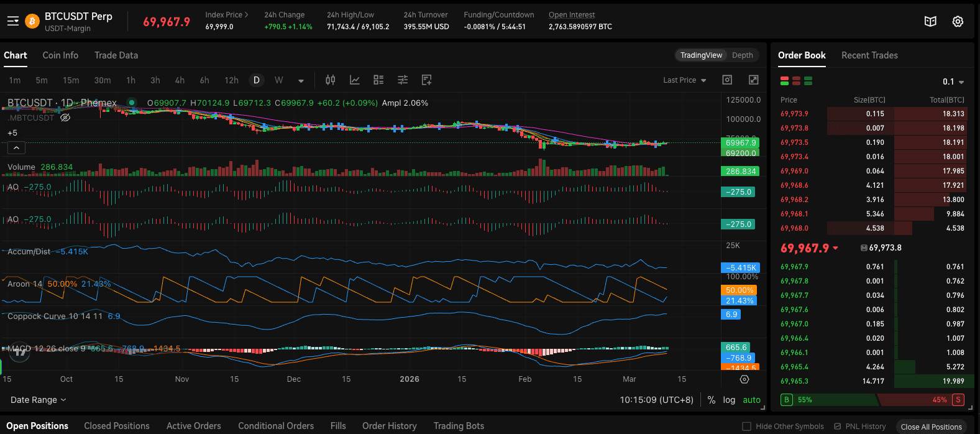Open the Trade Data tab
This screenshot has height=434, width=980.
(116, 55)
